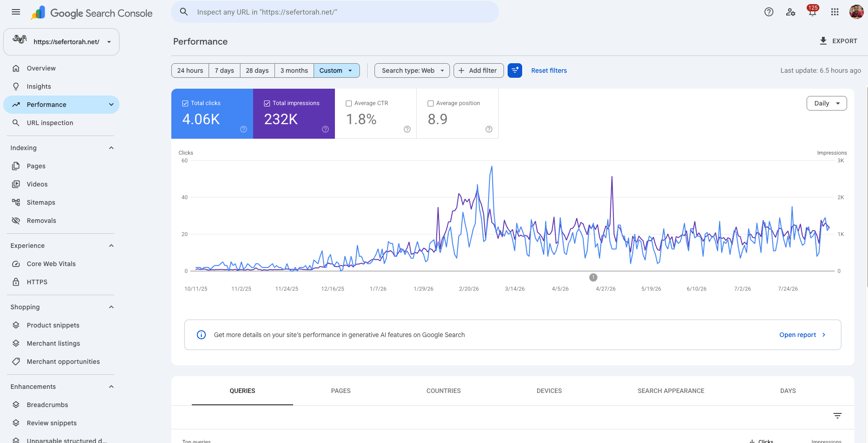The height and width of the screenshot is (443, 868).
Task: Open the account profile avatar
Action: click(x=857, y=12)
